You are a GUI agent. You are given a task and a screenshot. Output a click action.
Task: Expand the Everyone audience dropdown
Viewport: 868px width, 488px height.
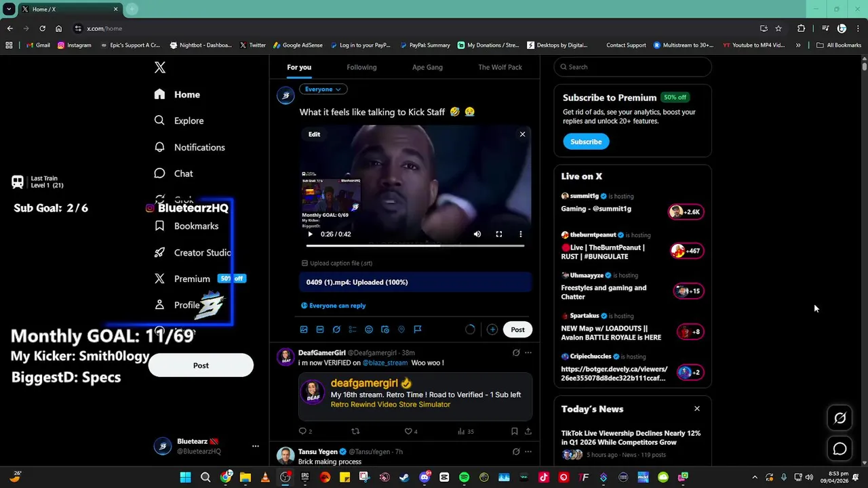323,89
